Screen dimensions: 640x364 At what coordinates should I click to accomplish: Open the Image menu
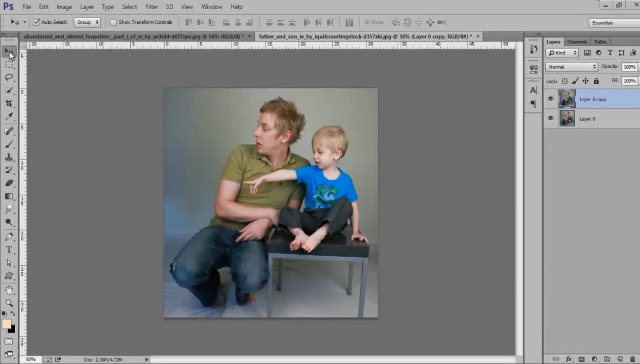click(64, 7)
